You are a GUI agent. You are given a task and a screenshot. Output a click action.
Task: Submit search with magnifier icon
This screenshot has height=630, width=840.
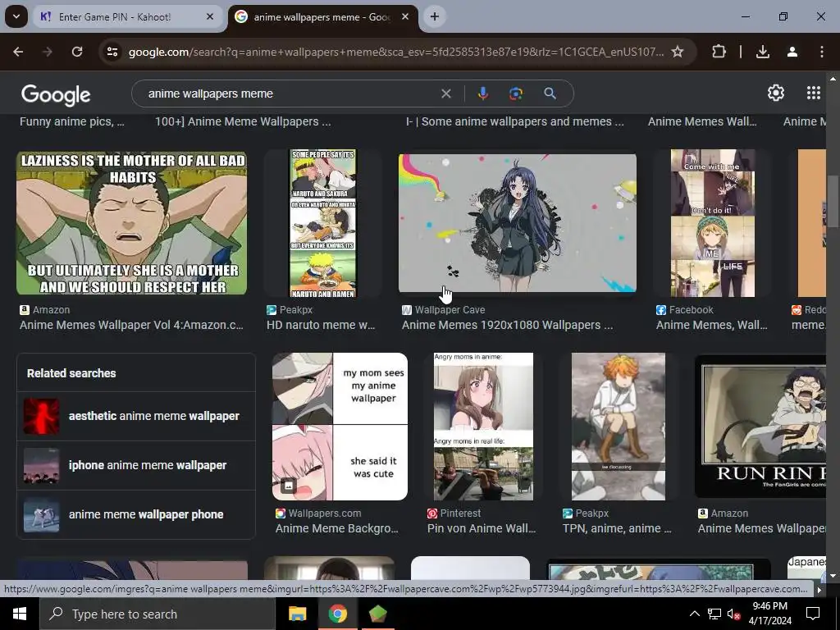(x=550, y=94)
